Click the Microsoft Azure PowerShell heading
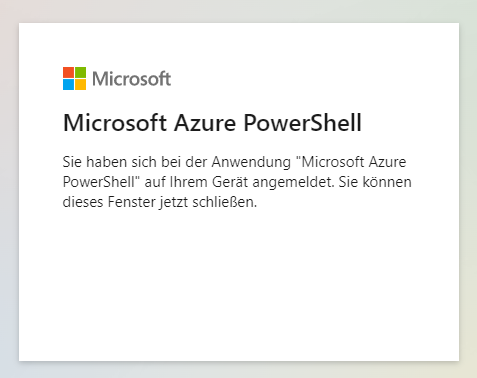The width and height of the screenshot is (477, 378). pyautogui.click(x=212, y=123)
